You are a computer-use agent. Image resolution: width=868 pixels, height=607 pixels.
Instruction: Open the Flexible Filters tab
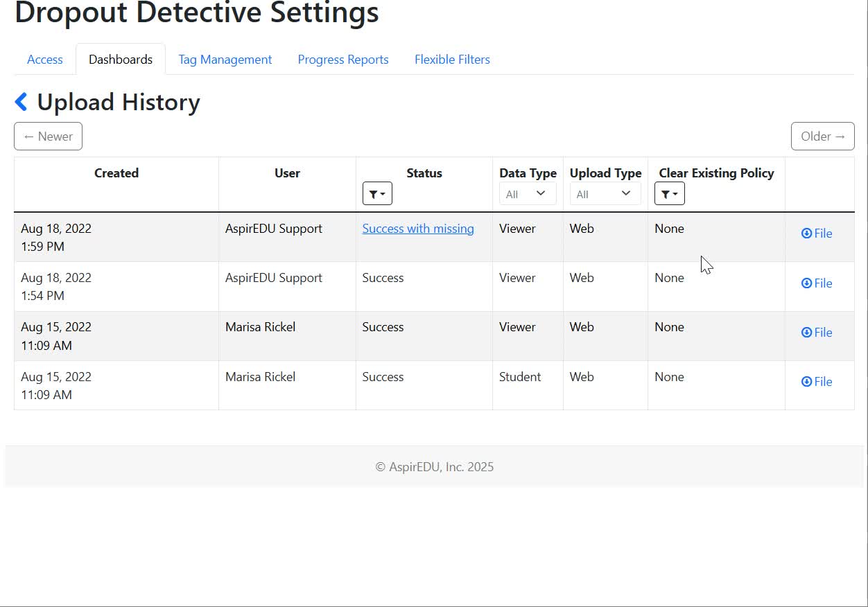[452, 60]
